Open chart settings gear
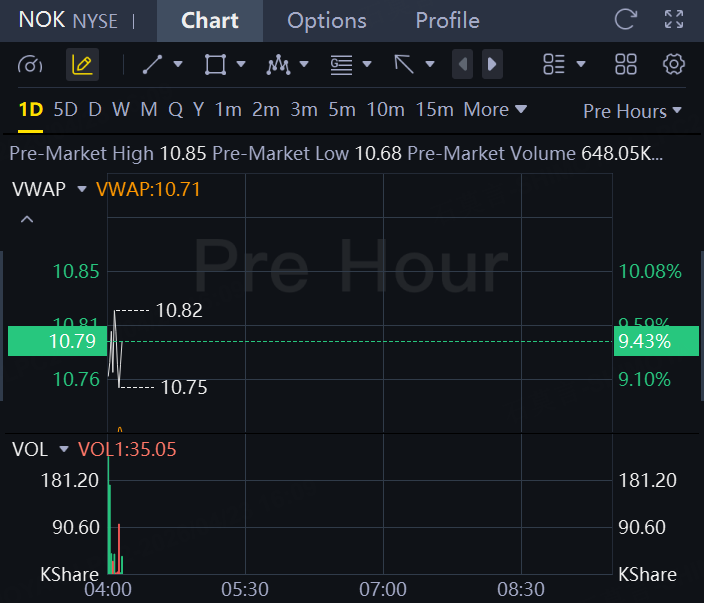Image resolution: width=704 pixels, height=603 pixels. (x=674, y=65)
